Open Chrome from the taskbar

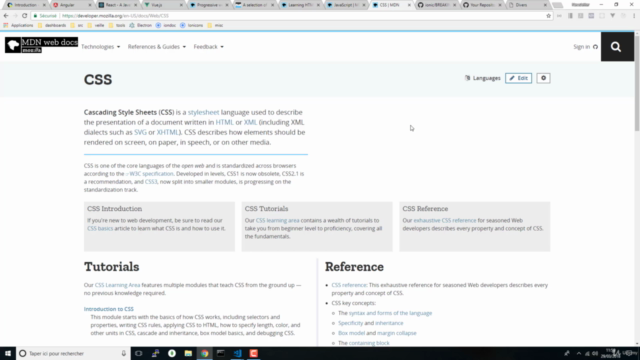204,353
